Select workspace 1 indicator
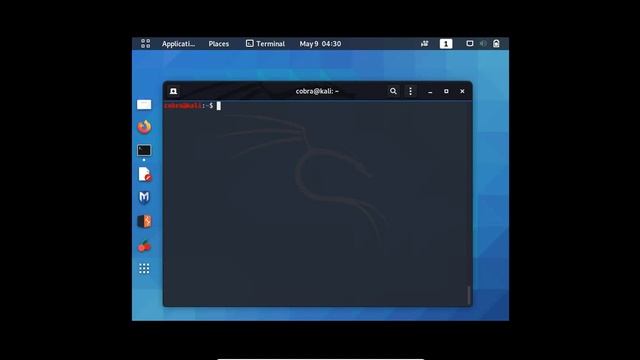This screenshot has width=640, height=360. pyautogui.click(x=446, y=44)
